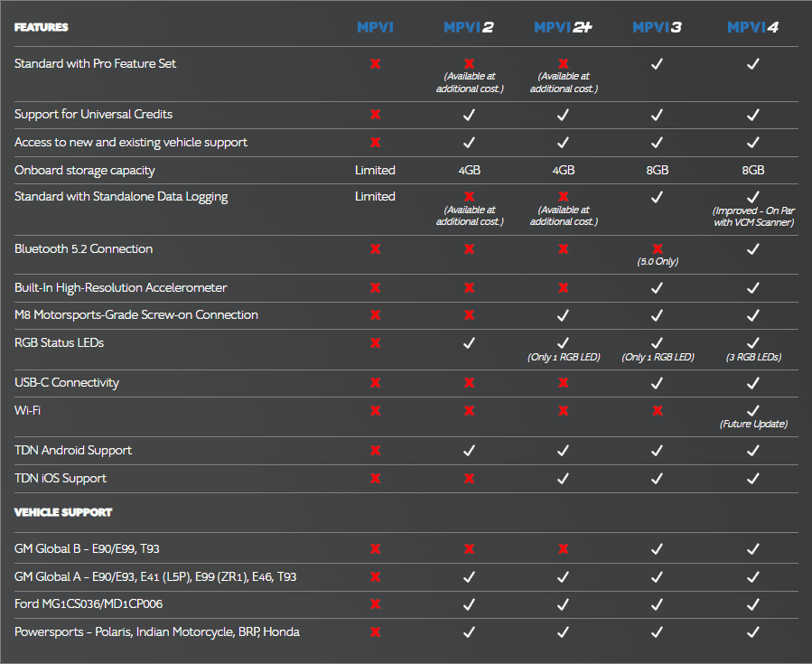This screenshot has width=812, height=664.
Task: Click the MPVI2+ column header logo
Action: coord(563,27)
